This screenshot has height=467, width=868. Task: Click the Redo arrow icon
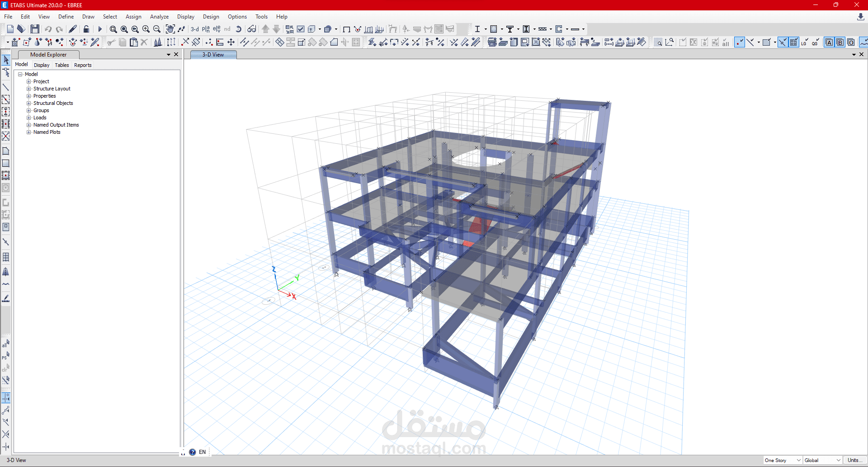(59, 29)
